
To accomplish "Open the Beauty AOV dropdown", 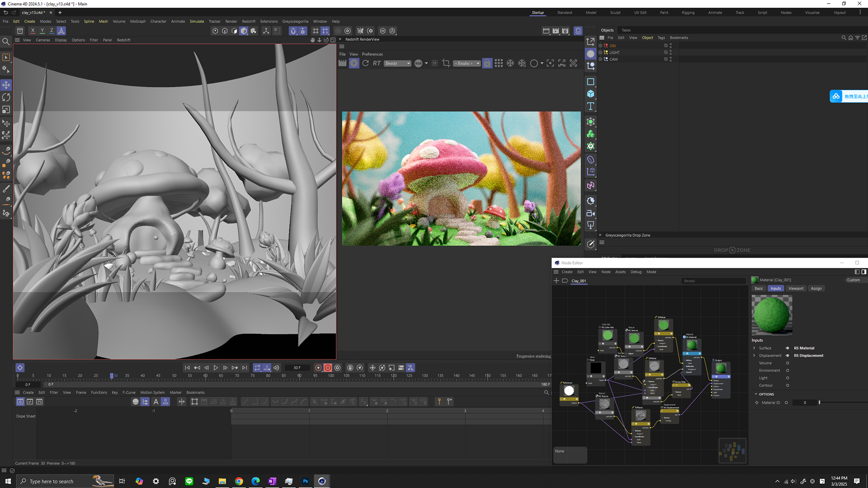I will (x=397, y=63).
